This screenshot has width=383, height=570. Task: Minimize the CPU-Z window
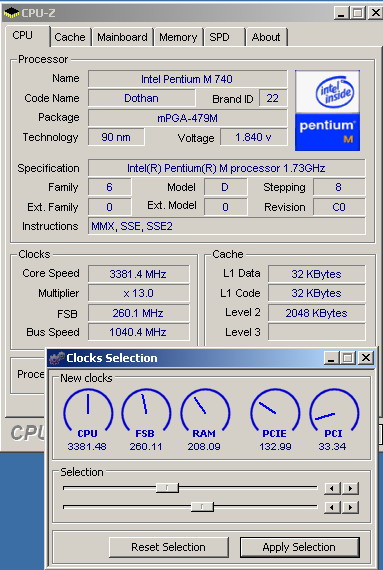(x=341, y=13)
